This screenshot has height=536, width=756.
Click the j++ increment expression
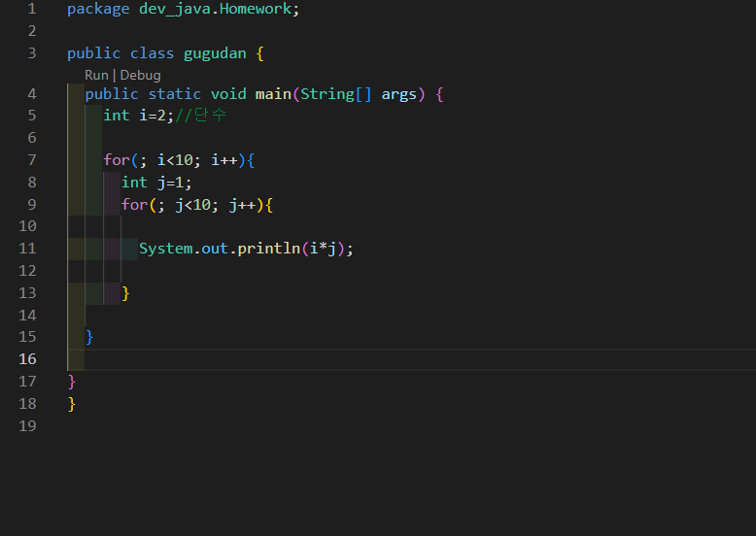243,205
